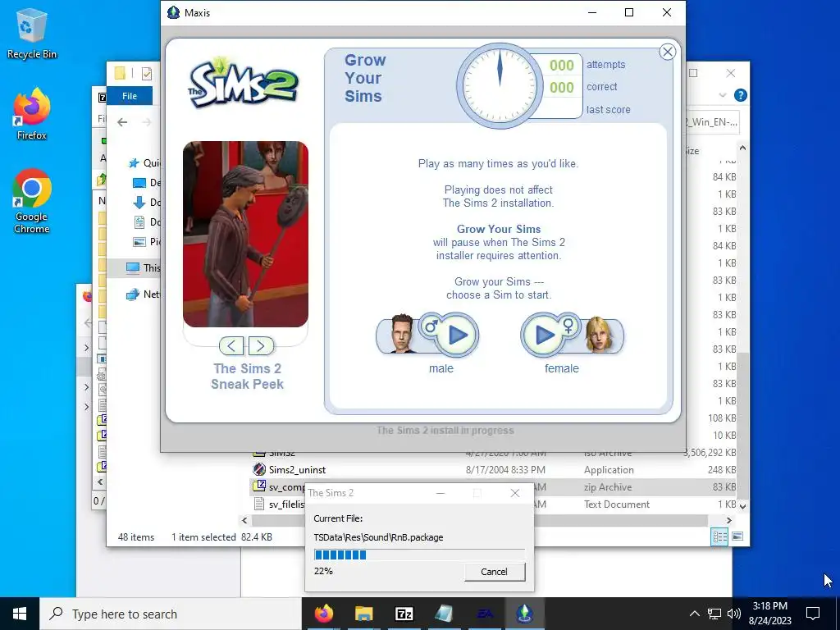The width and height of the screenshot is (840, 630).
Task: Click the Sims 2 logo
Action: click(x=243, y=83)
